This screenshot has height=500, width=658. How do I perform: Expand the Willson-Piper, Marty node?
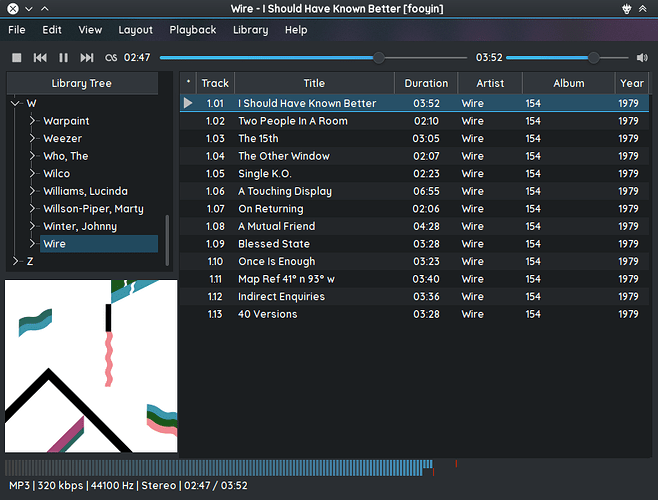pos(32,209)
